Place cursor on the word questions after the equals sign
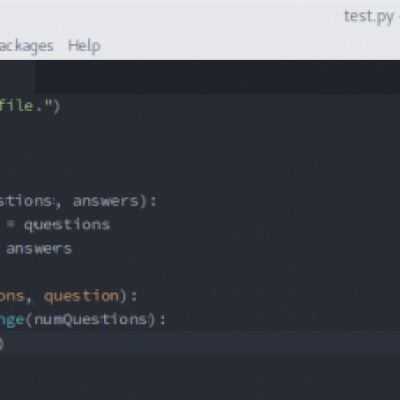400x400 pixels. pos(67,225)
